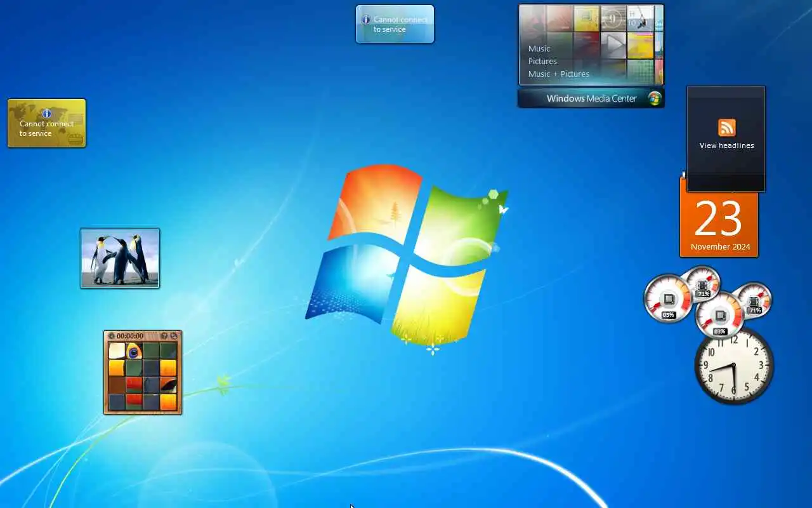Click the yellow Currency gadget's Cannot connect message

click(x=46, y=128)
